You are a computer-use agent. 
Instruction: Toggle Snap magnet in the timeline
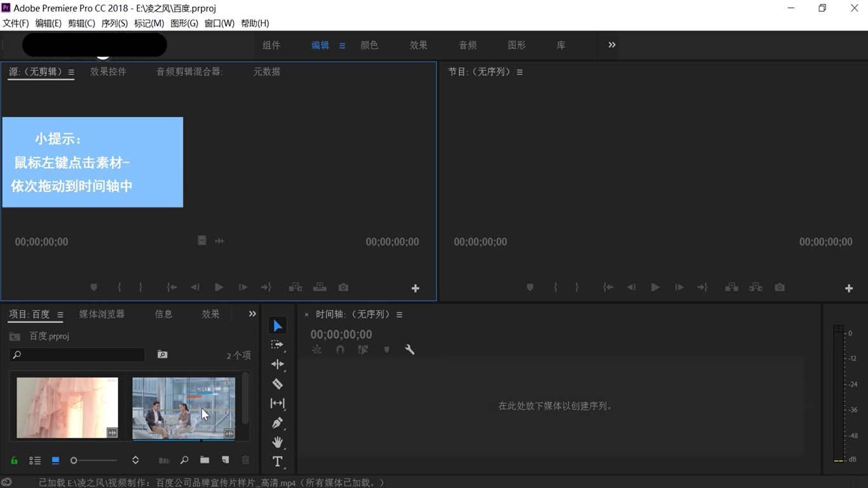point(340,349)
